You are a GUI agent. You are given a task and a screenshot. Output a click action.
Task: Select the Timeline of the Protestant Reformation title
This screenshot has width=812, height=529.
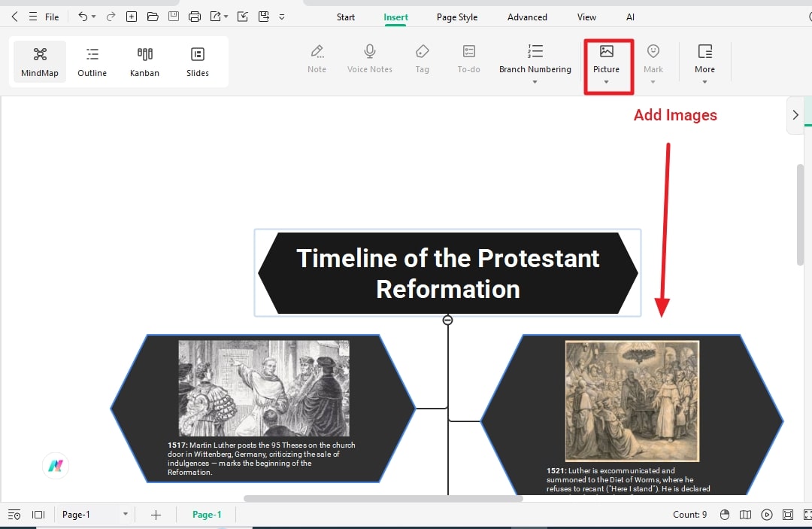(447, 273)
